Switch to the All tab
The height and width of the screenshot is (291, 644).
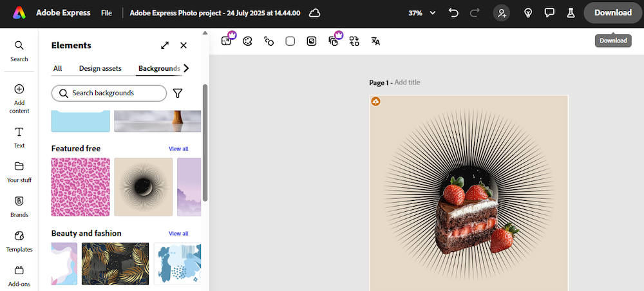(x=57, y=68)
